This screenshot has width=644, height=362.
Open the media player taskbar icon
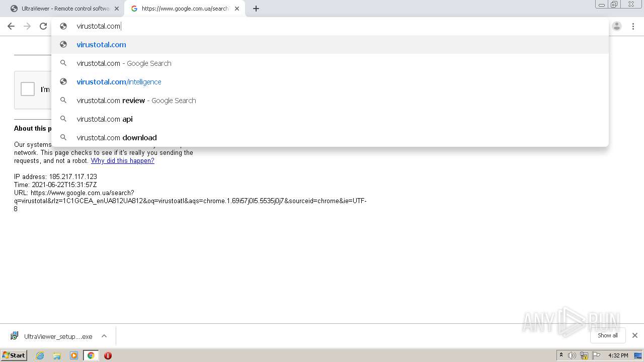click(x=74, y=355)
